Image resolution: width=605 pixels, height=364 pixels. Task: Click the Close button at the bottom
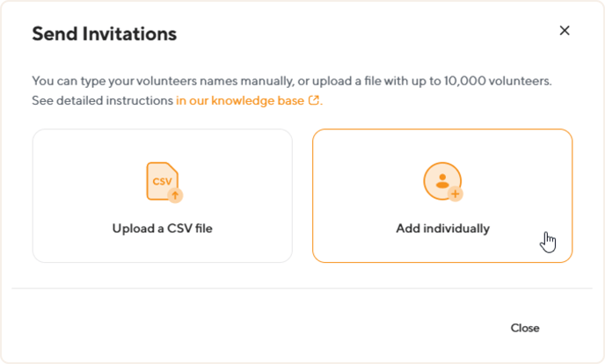point(525,328)
